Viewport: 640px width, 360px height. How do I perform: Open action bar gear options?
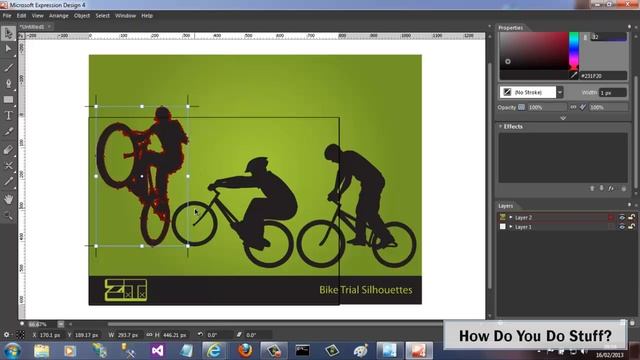[x=6, y=335]
